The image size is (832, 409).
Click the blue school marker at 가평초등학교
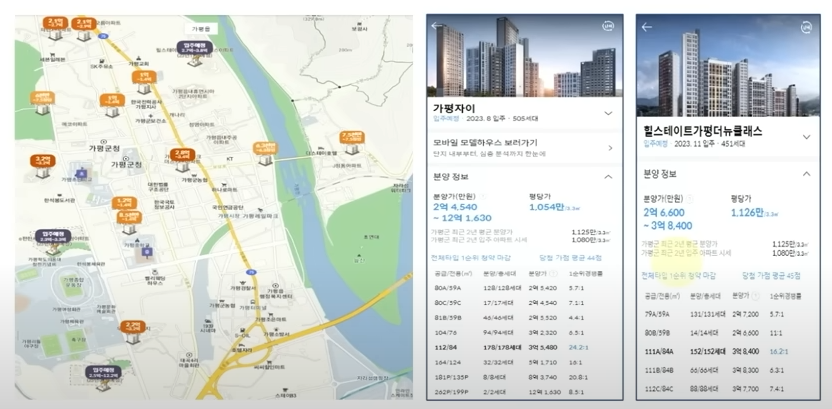click(80, 173)
